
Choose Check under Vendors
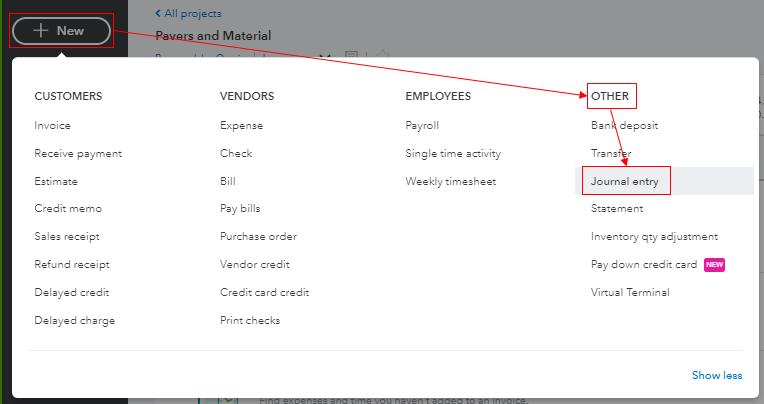(x=236, y=153)
